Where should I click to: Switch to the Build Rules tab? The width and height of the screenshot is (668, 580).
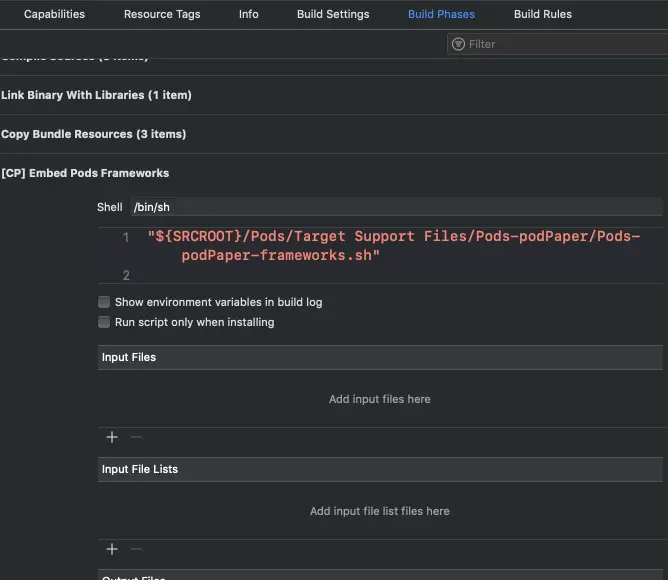[x=542, y=14]
